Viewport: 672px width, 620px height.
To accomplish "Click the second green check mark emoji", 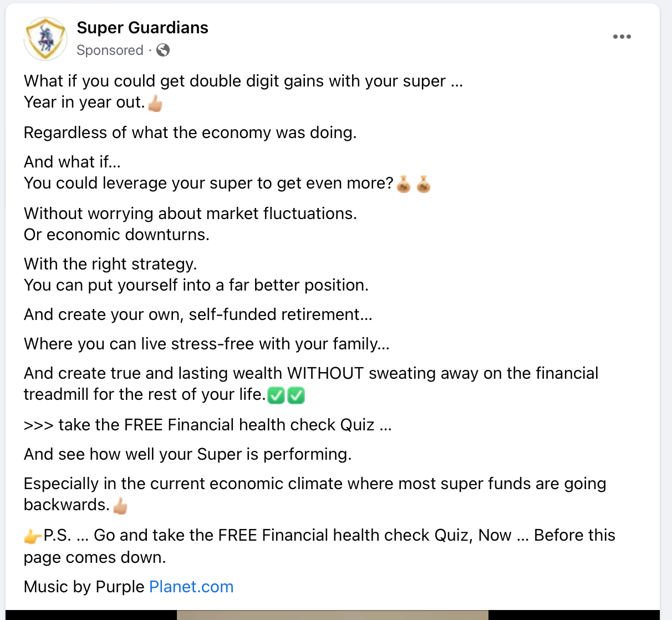I will click(297, 395).
